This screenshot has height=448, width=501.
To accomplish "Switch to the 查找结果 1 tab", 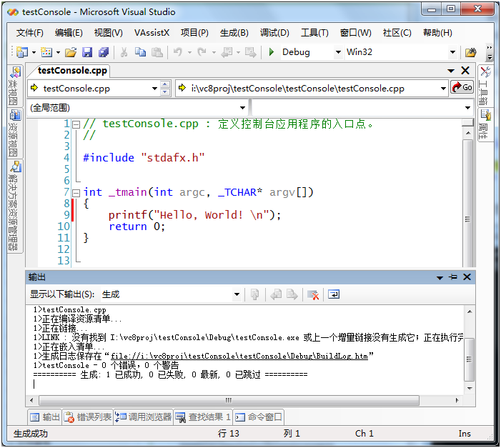I will (203, 417).
